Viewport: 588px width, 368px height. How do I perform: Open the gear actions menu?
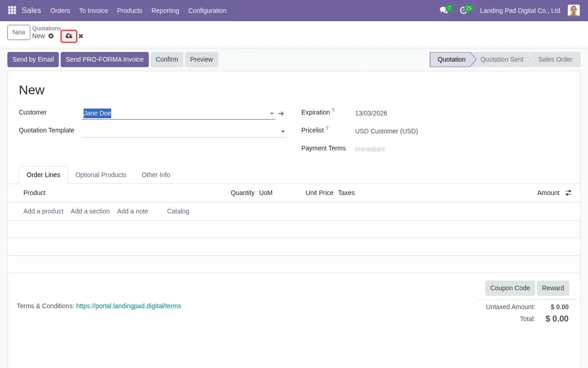click(x=51, y=36)
